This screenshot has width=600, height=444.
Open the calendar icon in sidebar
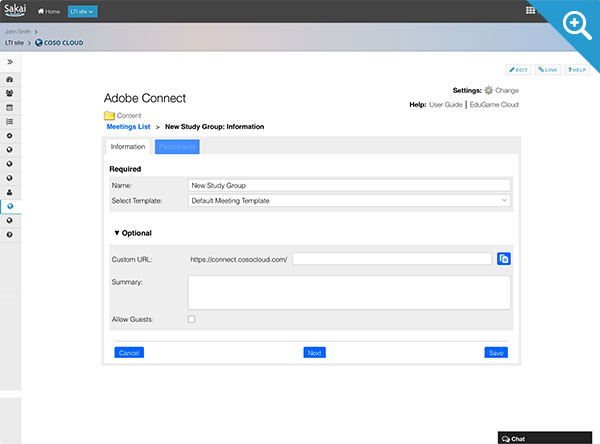click(10, 108)
